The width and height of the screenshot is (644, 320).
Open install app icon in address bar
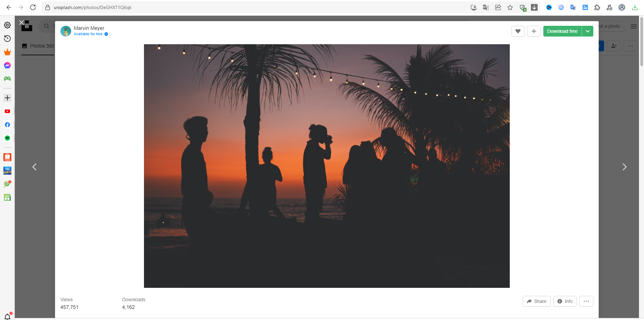(x=474, y=7)
